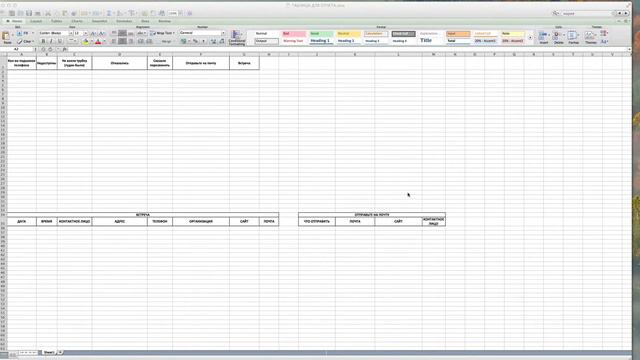Toggle Underline formatting
This screenshot has width=640, height=360.
pos(60,41)
